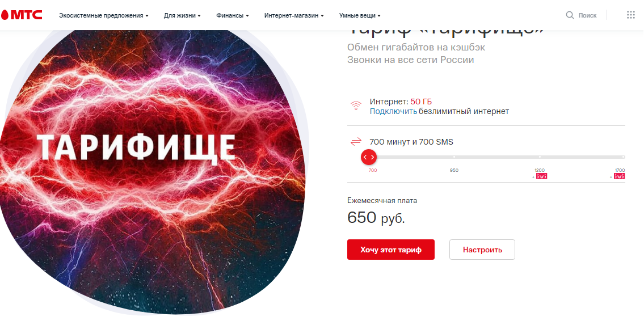Pick the 1700 minutes slider point
The image size is (644, 321).
click(x=623, y=157)
